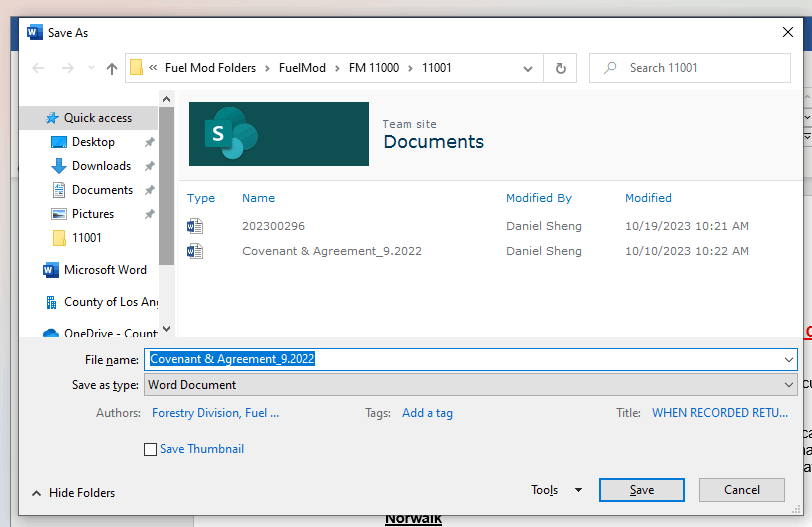Click Word icon for Covenant & Agreement file
Viewport: 812px width, 527px height.
(195, 251)
